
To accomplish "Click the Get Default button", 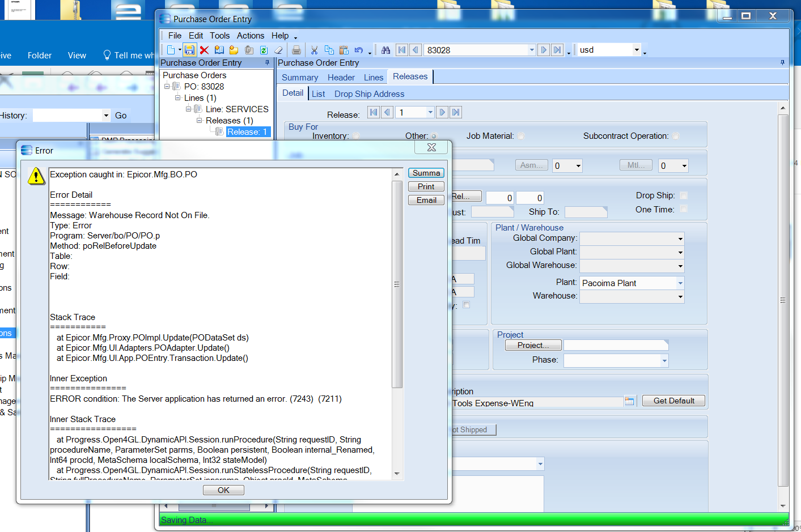I will click(673, 401).
